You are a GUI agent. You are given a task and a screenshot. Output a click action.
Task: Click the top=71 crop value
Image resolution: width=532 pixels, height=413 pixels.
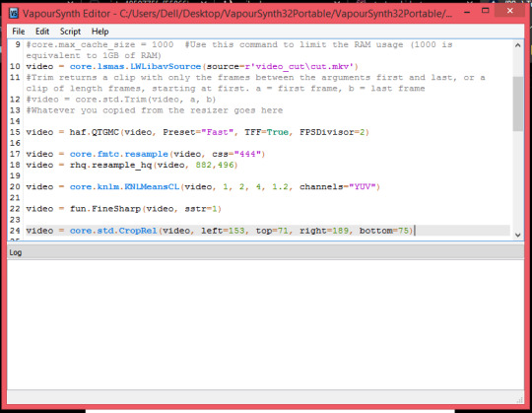(x=272, y=231)
